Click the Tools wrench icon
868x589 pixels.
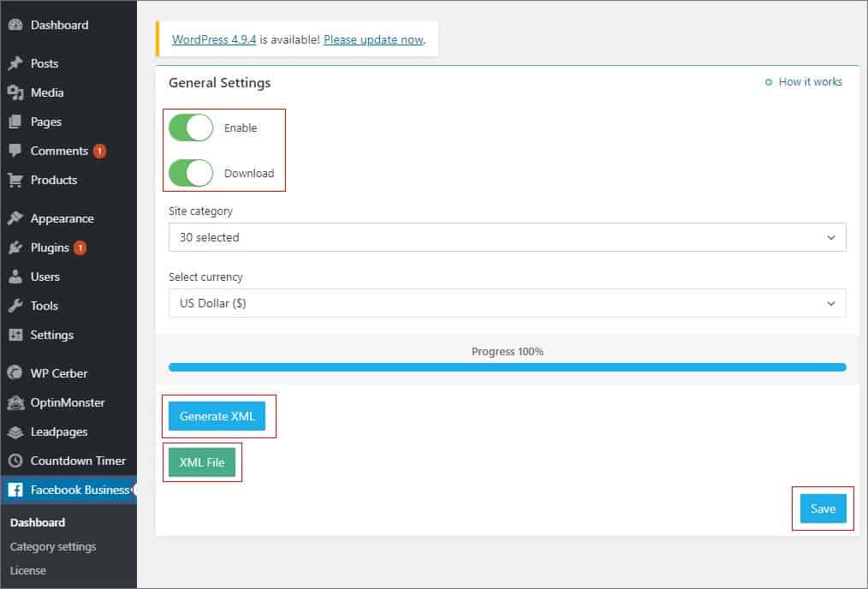pyautogui.click(x=15, y=306)
